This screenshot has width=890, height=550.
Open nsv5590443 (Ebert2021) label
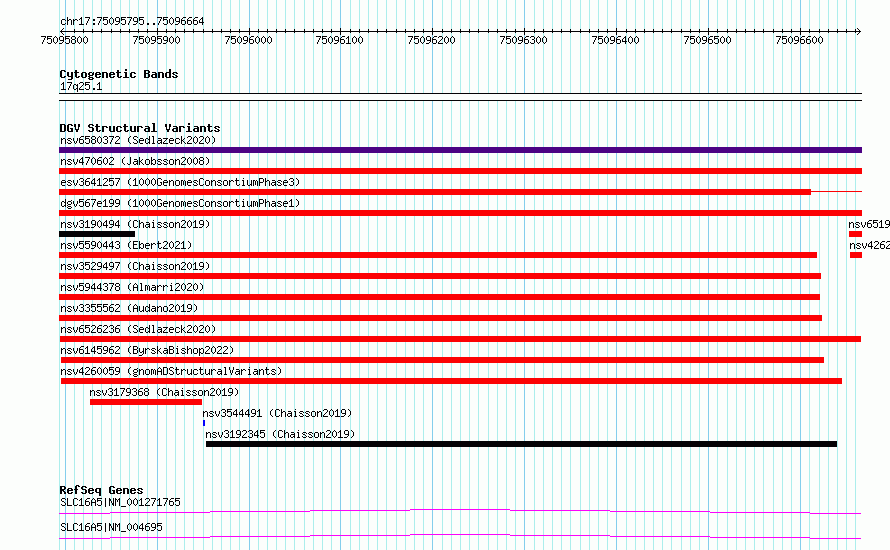126,245
